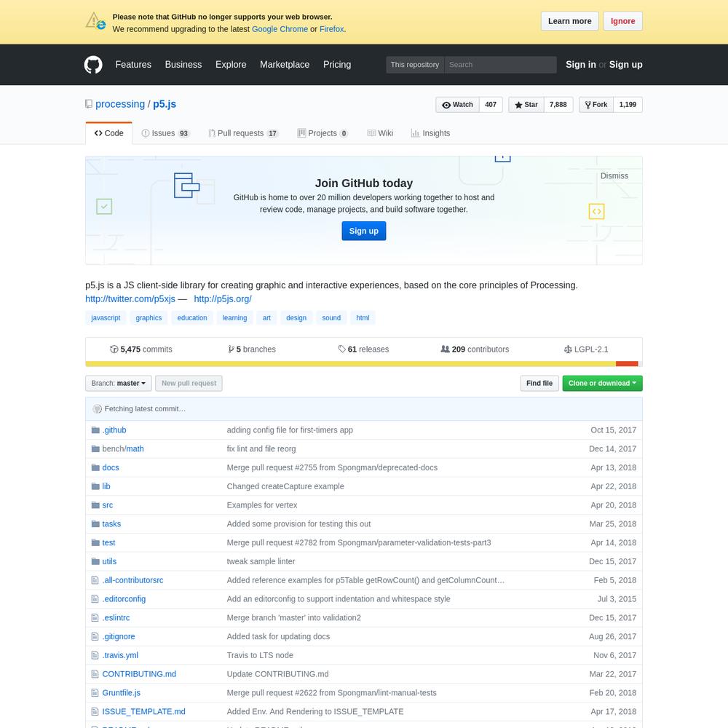
Task: Click the file icon beside .editorconfig
Action: [x=95, y=599]
